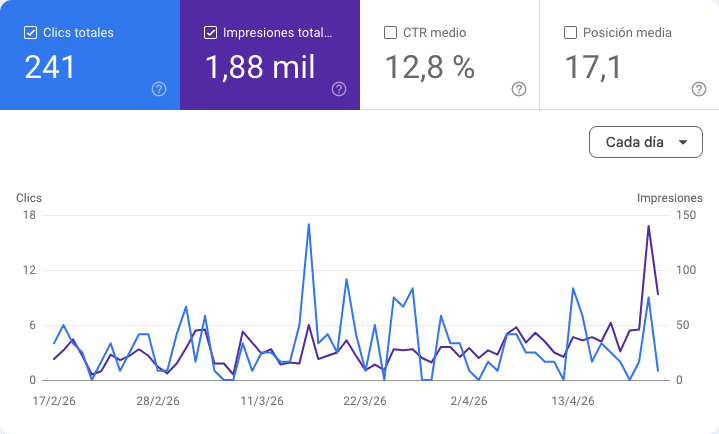Click the highest purple impressions peak
Viewport: 719px width, 434px height.
[x=649, y=226]
